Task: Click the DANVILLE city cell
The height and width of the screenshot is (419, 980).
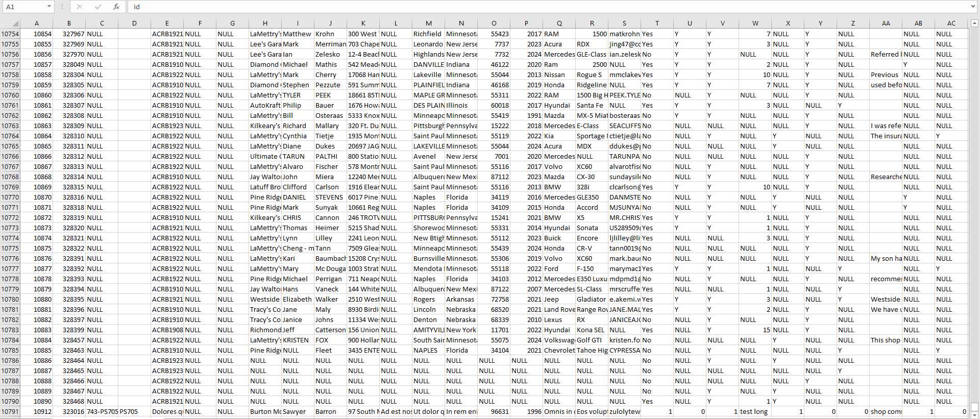Action: click(428, 64)
